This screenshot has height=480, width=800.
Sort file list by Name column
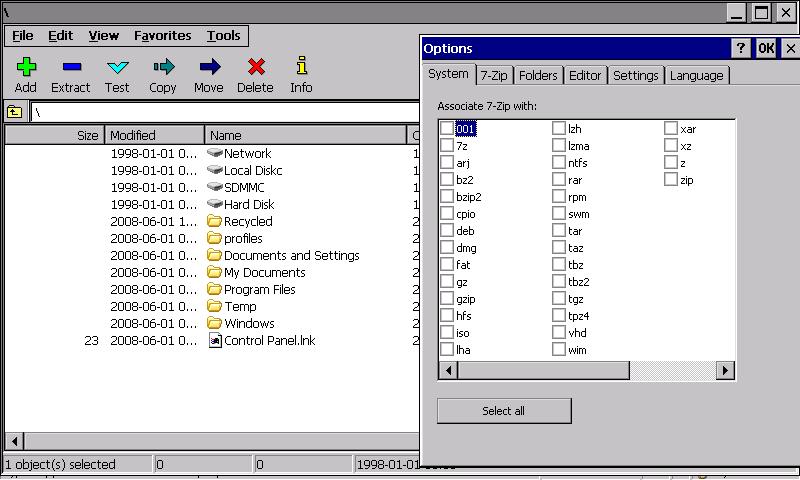coord(305,135)
